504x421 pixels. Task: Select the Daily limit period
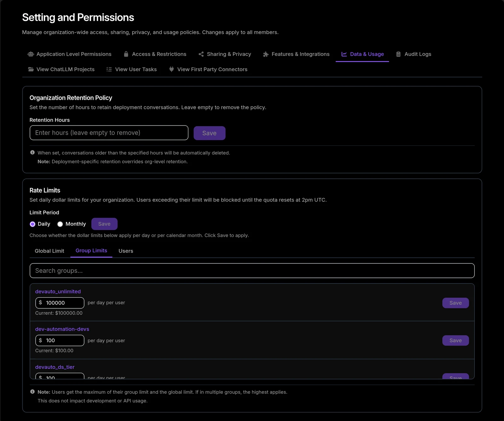pyautogui.click(x=32, y=224)
